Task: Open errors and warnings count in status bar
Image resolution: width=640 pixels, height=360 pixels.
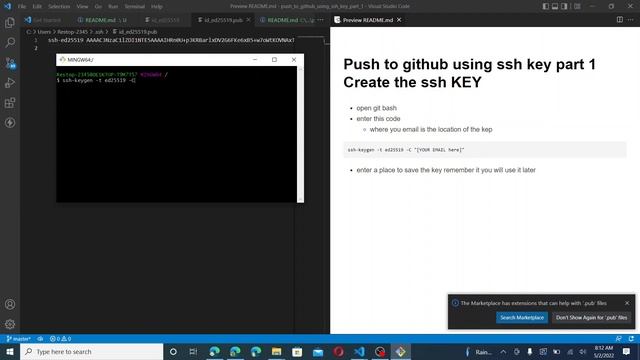Action: click(x=60, y=338)
